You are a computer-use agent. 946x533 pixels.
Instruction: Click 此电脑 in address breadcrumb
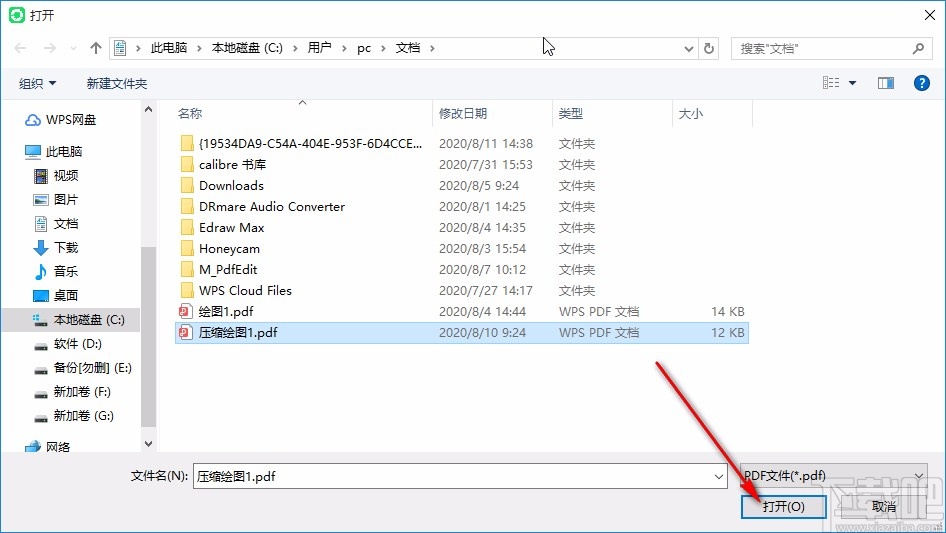168,48
